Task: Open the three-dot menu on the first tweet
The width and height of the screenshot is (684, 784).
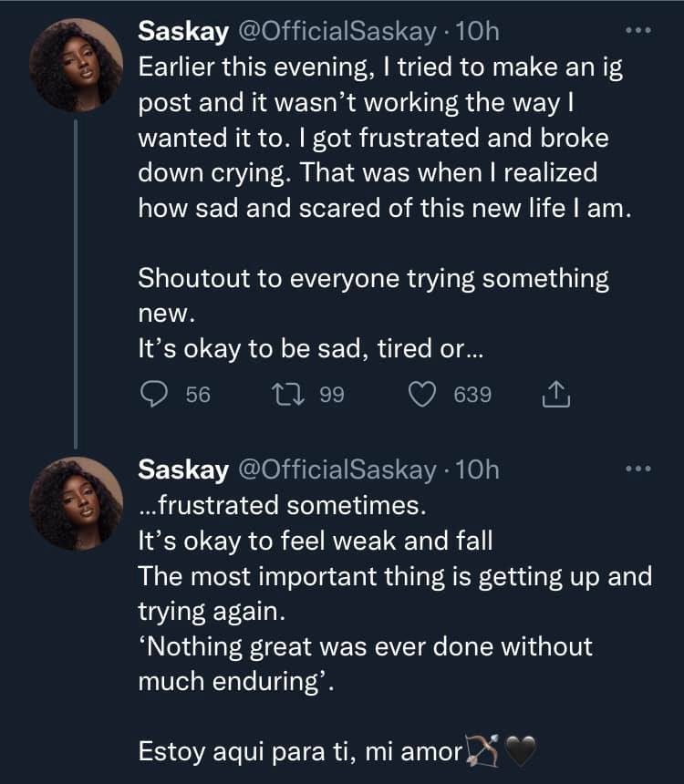Action: pyautogui.click(x=637, y=31)
